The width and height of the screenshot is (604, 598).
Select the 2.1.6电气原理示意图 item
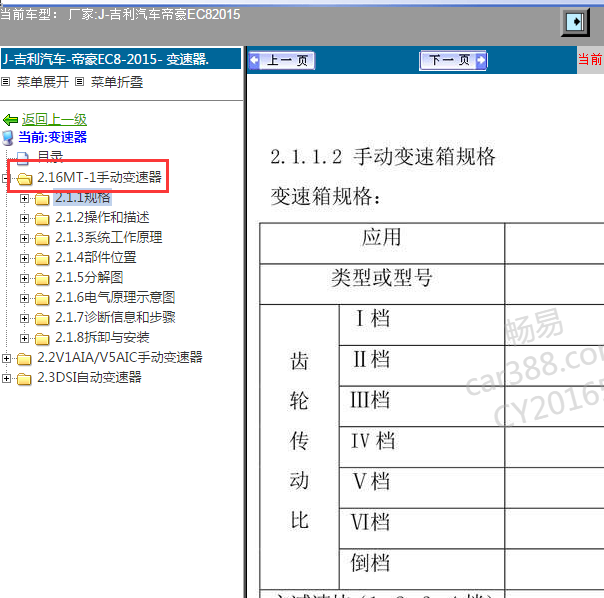pos(115,297)
